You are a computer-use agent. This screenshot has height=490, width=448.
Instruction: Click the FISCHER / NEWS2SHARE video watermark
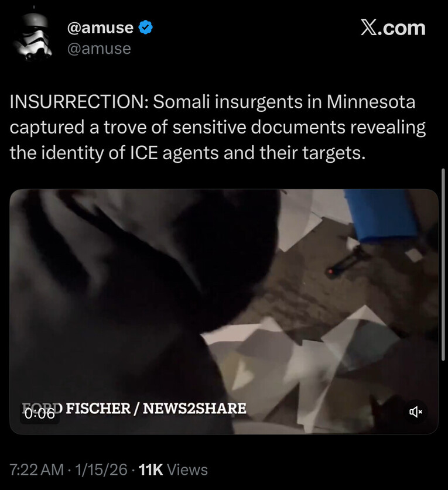click(156, 409)
